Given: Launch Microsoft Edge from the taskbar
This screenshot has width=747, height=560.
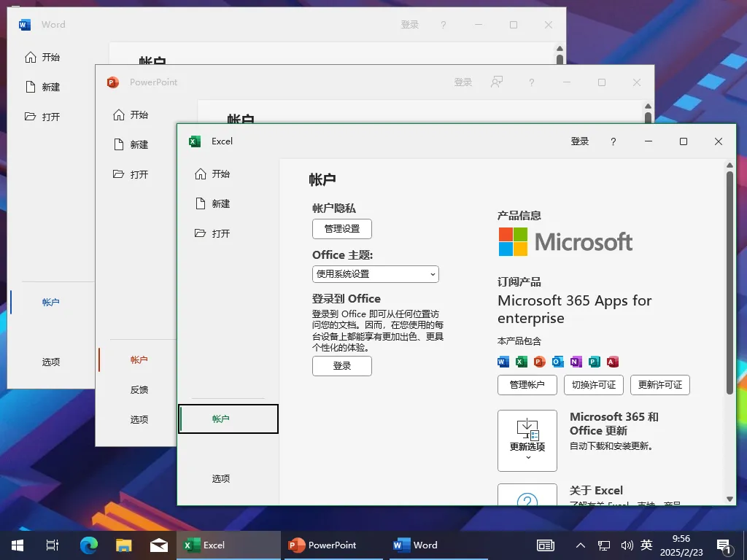Looking at the screenshot, I should [88, 545].
